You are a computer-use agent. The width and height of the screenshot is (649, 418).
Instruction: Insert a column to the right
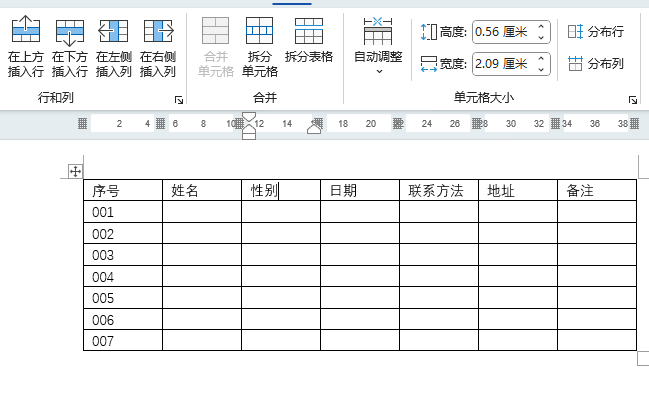point(158,46)
